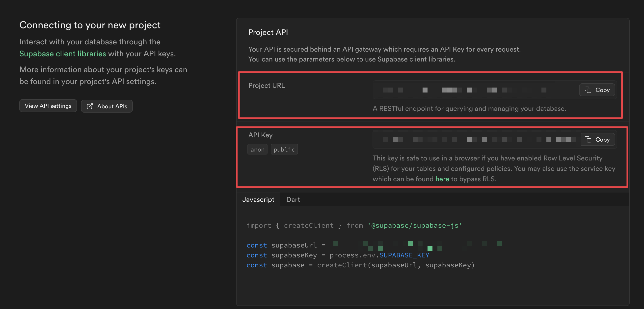644x309 pixels.
Task: Click the 'Connecting to your new project' heading
Action: (x=90, y=25)
